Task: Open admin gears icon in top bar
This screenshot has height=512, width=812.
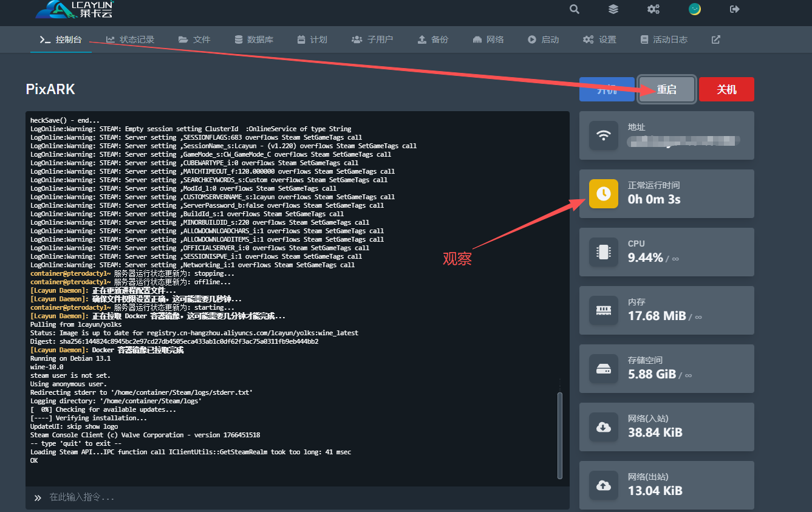Action: 653,9
